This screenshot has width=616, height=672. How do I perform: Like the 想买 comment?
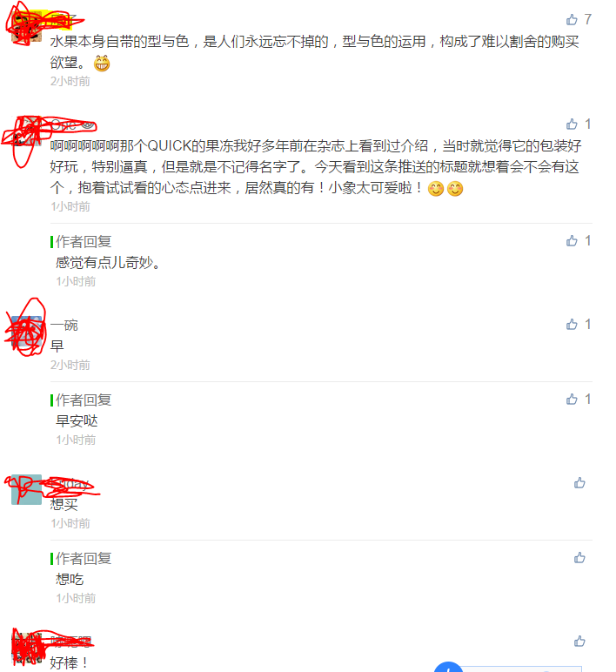[579, 483]
